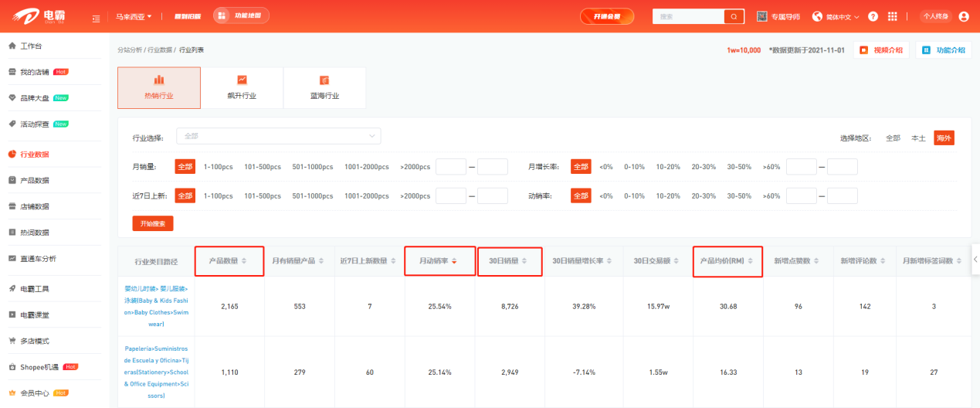The image size is (980, 408).
Task: Click 月销量 minimum input field
Action: 451,166
